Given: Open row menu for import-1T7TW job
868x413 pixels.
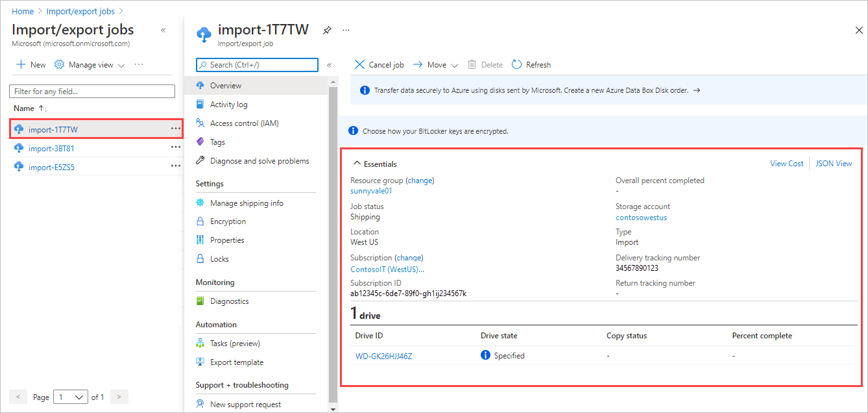Looking at the screenshot, I should click(x=176, y=129).
